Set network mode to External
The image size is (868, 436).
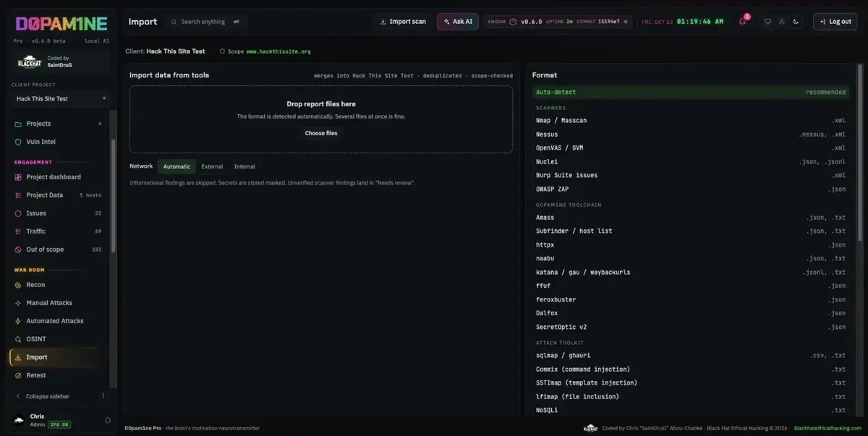[x=212, y=166]
